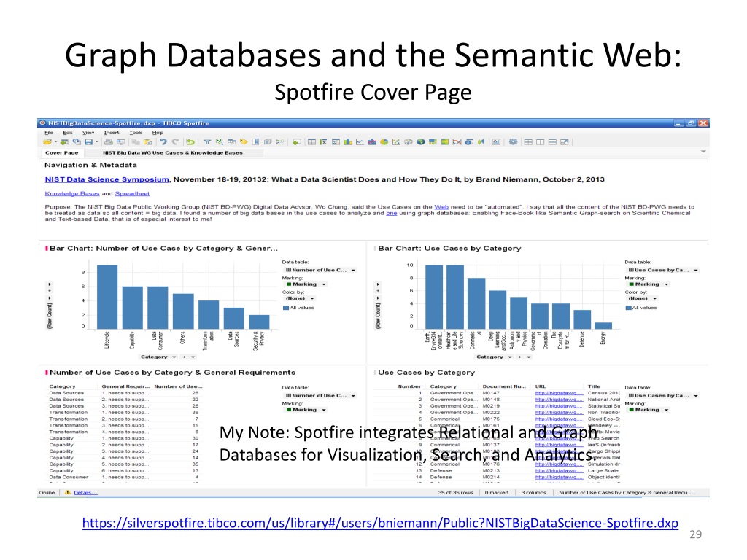This screenshot has height=560, width=747.
Task: Open Data table dropdown beside left table
Action: (321, 396)
